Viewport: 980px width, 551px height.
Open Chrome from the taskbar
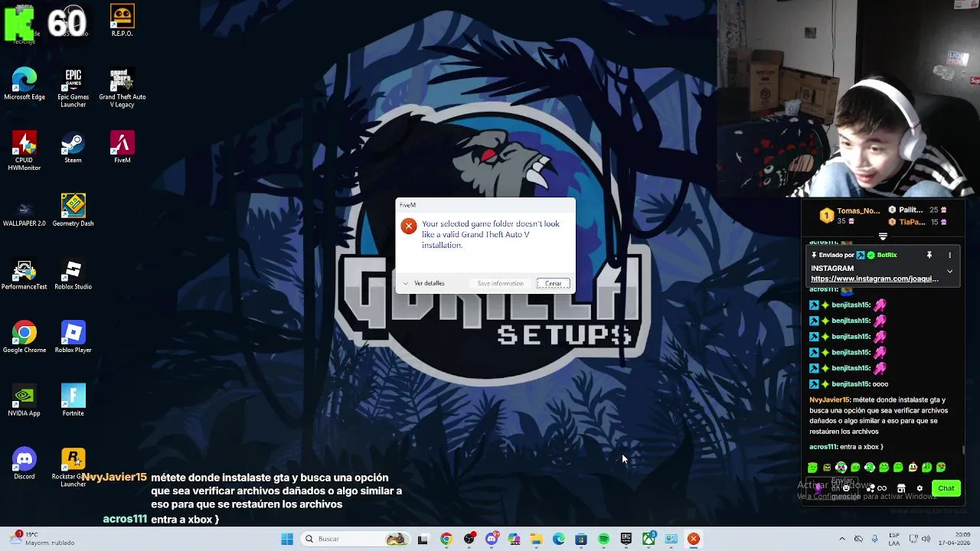[446, 539]
